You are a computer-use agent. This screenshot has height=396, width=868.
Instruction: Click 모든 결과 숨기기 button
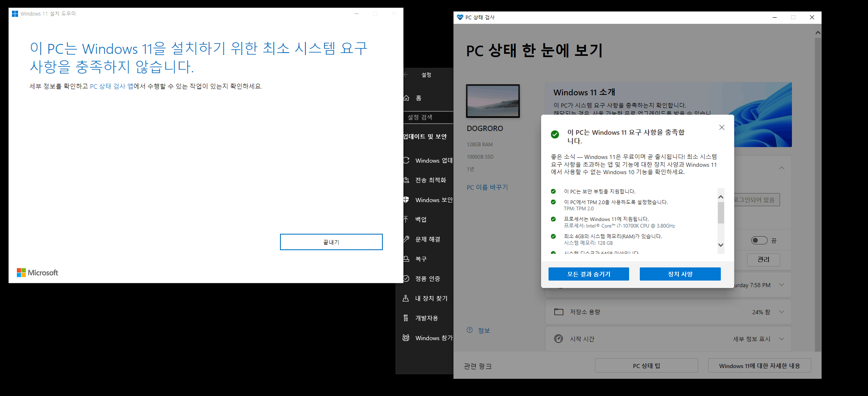coord(589,274)
